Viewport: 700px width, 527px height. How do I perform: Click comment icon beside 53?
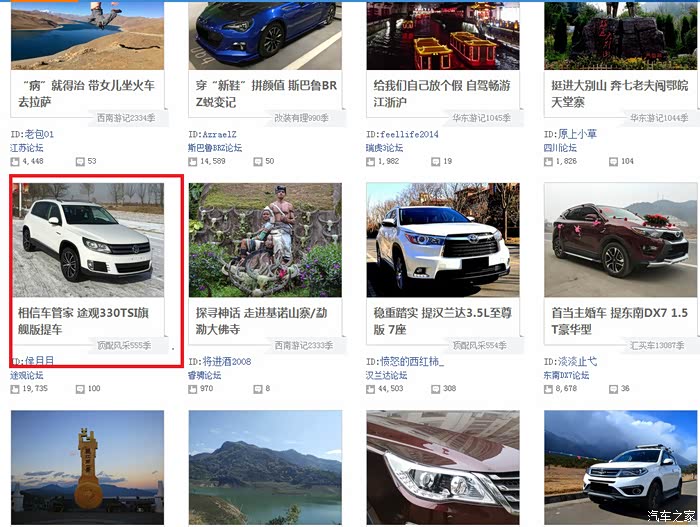click(80, 162)
